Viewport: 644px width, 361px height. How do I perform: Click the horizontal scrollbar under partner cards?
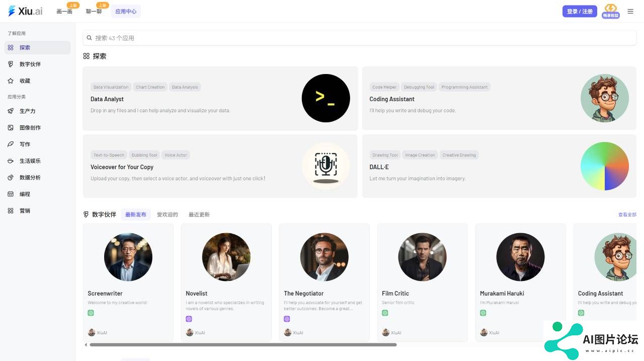[243, 345]
